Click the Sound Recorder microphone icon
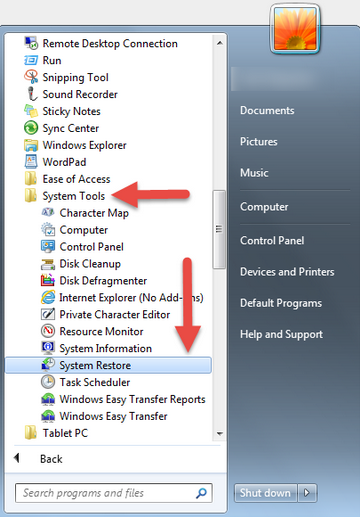This screenshot has height=517, width=360. click(32, 94)
